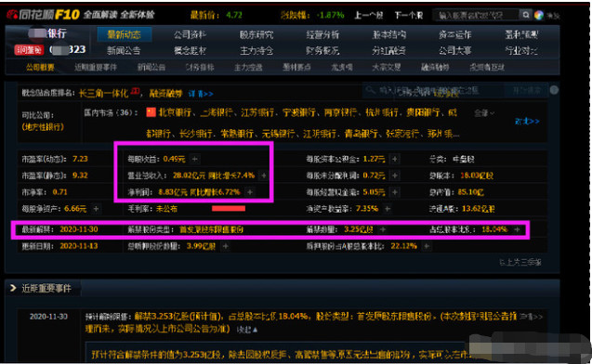The height and width of the screenshot is (364, 592).
Task: Expand the 净资产收益率 plus button
Action: (x=387, y=209)
